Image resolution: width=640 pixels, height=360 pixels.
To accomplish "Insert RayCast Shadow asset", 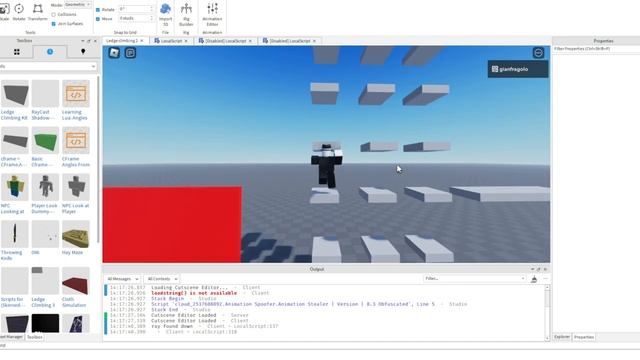I will 45,100.
